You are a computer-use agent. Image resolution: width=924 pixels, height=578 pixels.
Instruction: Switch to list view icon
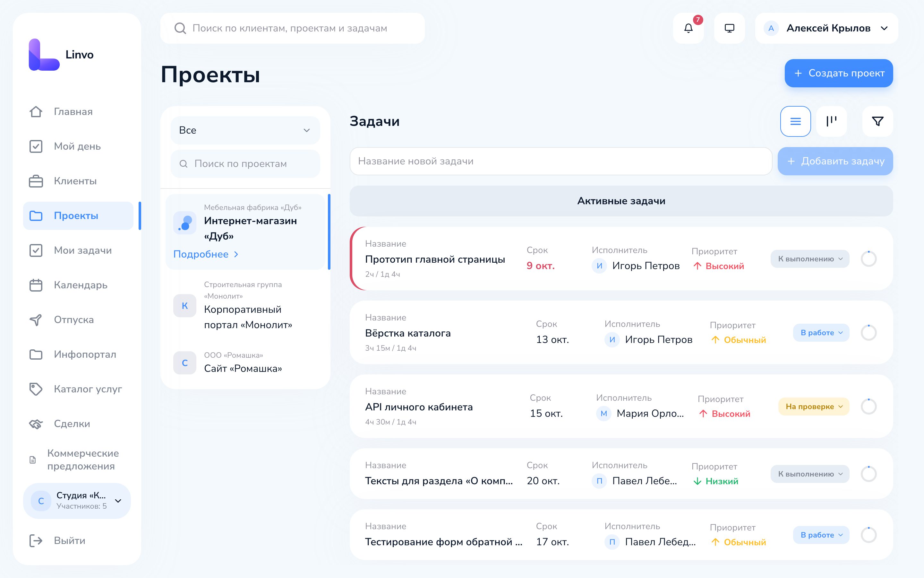point(795,121)
